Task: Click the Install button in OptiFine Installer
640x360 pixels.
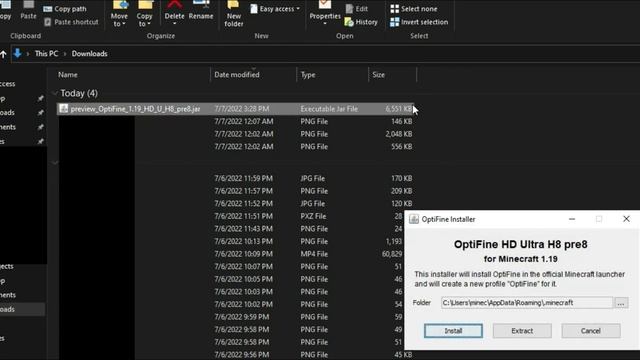Action: [x=453, y=331]
